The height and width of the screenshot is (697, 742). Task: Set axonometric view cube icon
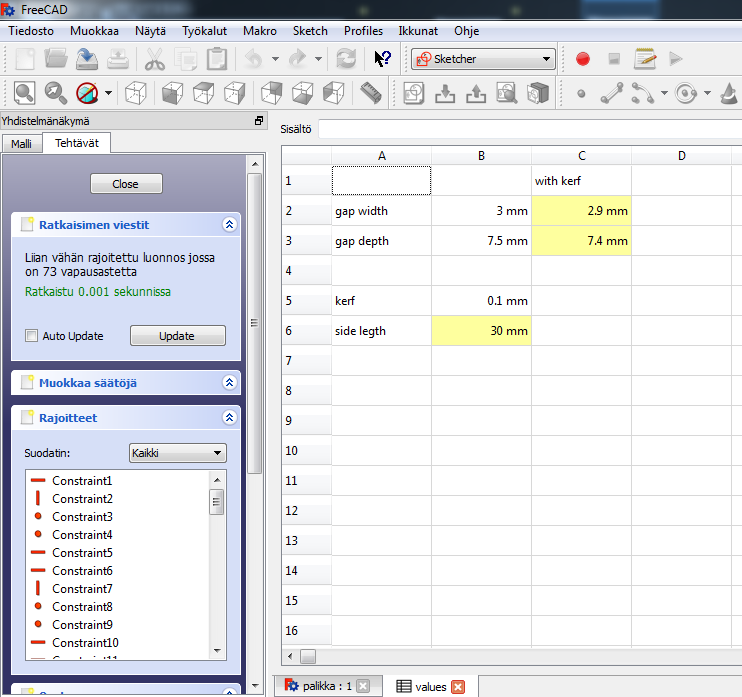(136, 93)
